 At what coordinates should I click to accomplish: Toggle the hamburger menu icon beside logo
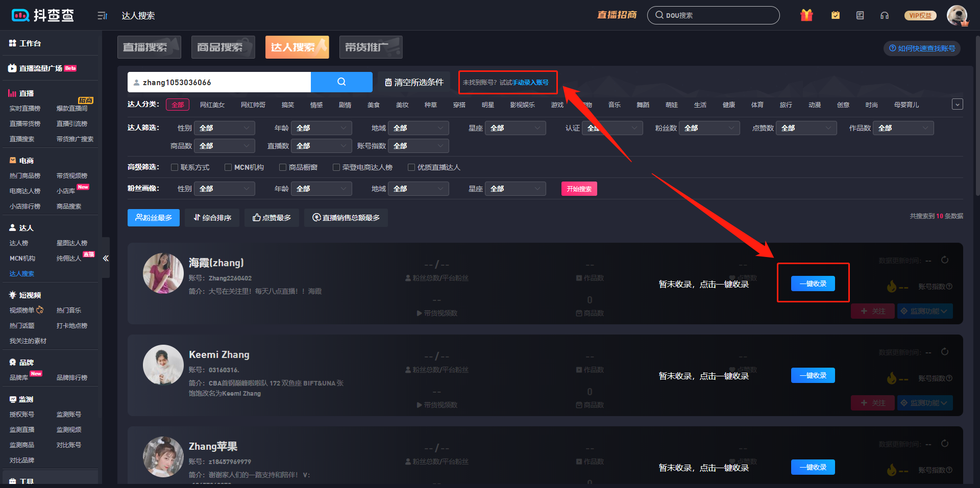pos(102,16)
